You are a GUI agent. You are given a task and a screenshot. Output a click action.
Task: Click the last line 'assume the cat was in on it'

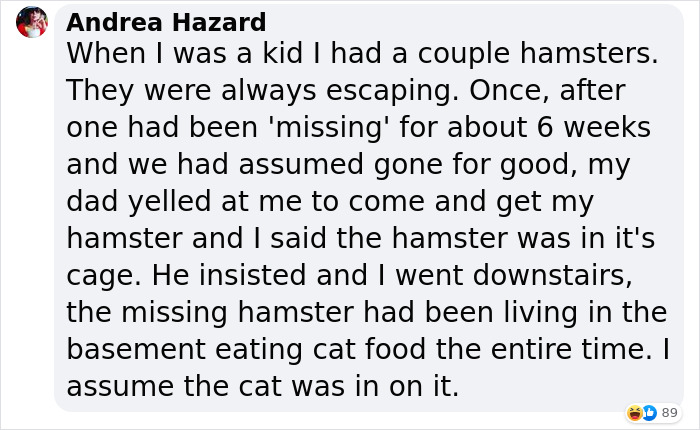coord(263,386)
